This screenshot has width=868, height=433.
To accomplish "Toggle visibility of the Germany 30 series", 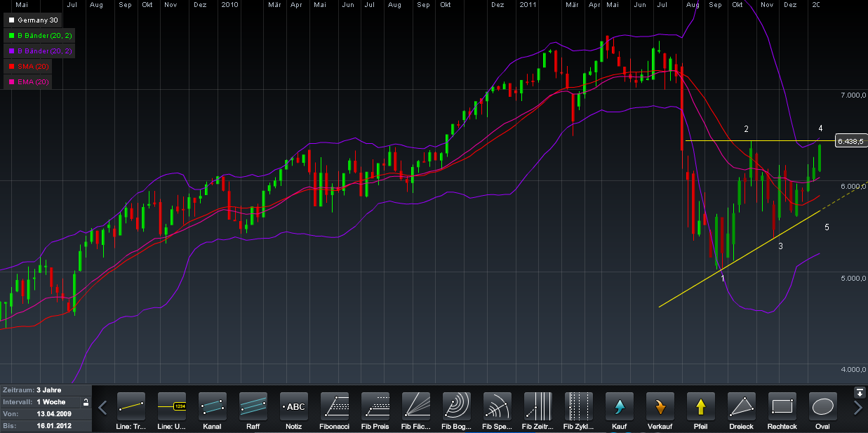I will click(32, 20).
